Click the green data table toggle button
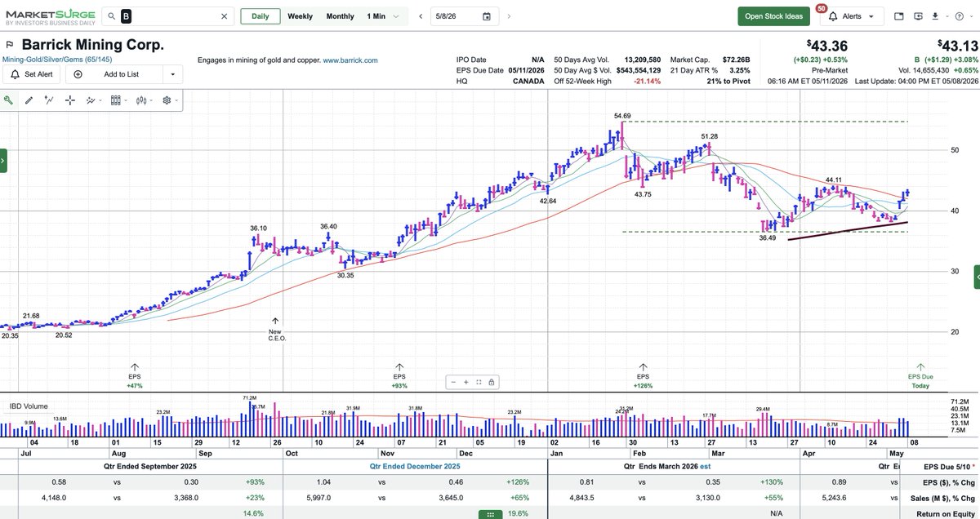 point(490,514)
